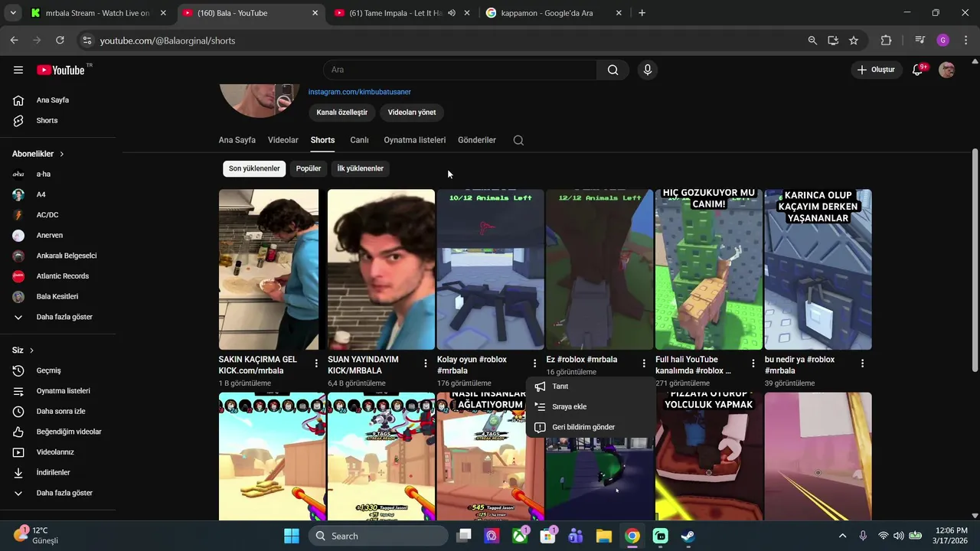Open options for bu nedir ya short

click(862, 364)
